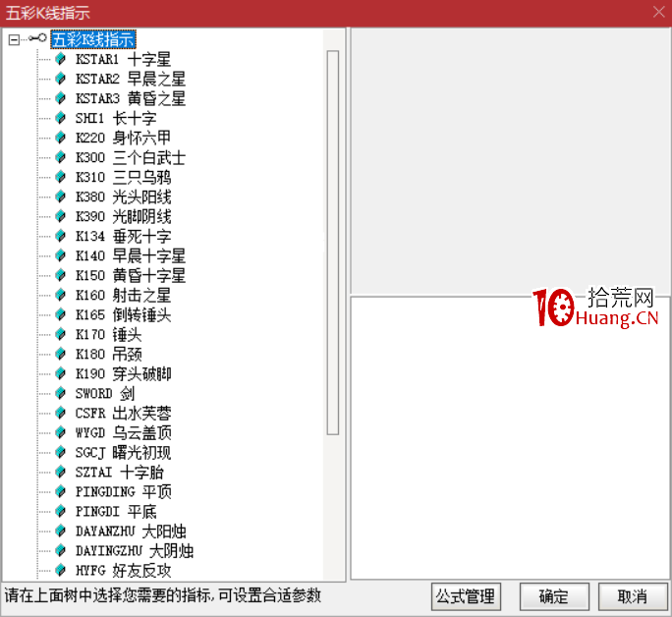The image size is (672, 617).
Task: Click the diamond icon beside SZTAI 十字胎
Action: click(x=61, y=473)
